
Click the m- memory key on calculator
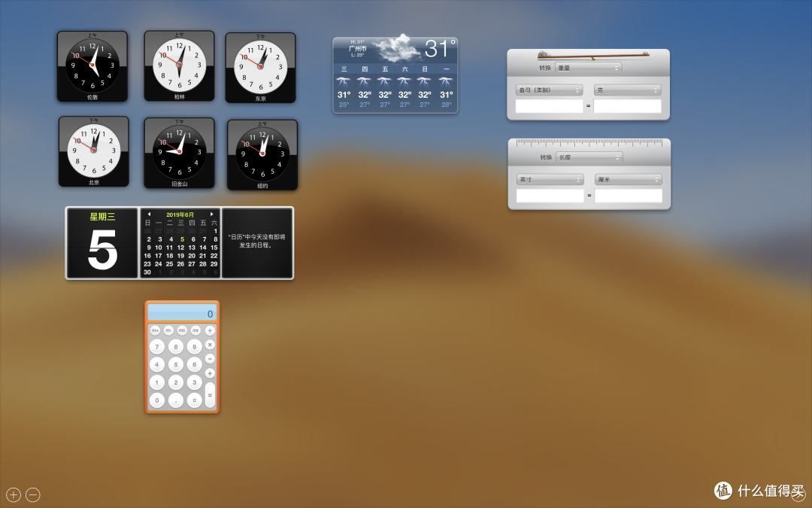(168, 330)
